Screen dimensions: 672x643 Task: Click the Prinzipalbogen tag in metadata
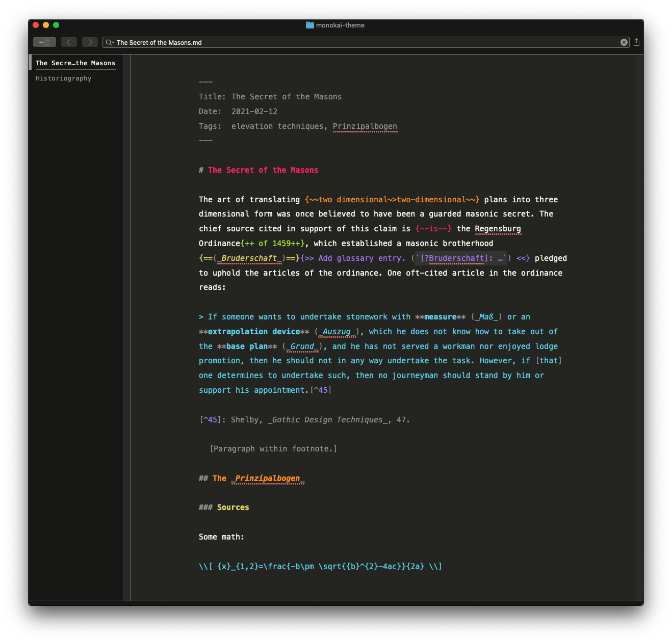(365, 126)
